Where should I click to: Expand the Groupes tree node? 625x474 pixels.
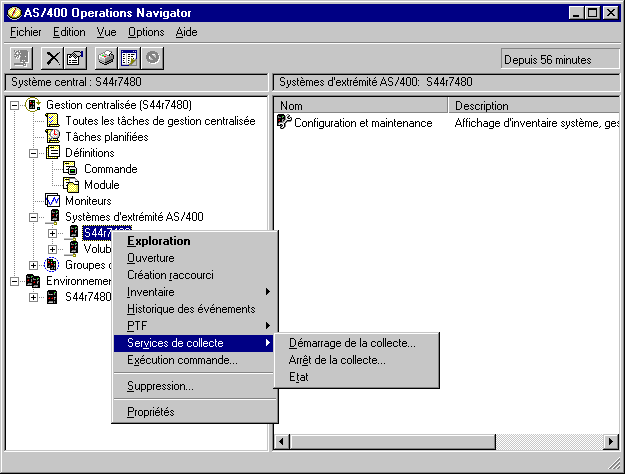(33, 265)
